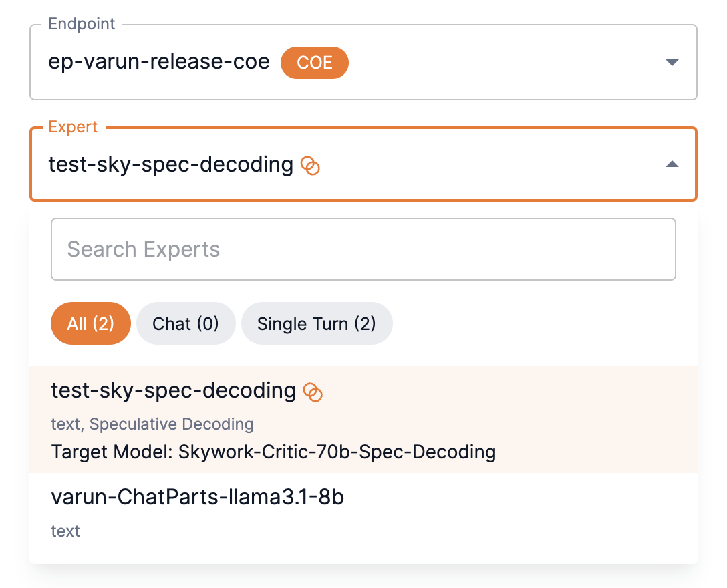Viewport: 727px width, 588px height.
Task: Select the varun-ChatParts-llama3.1-8b expert
Action: click(197, 498)
